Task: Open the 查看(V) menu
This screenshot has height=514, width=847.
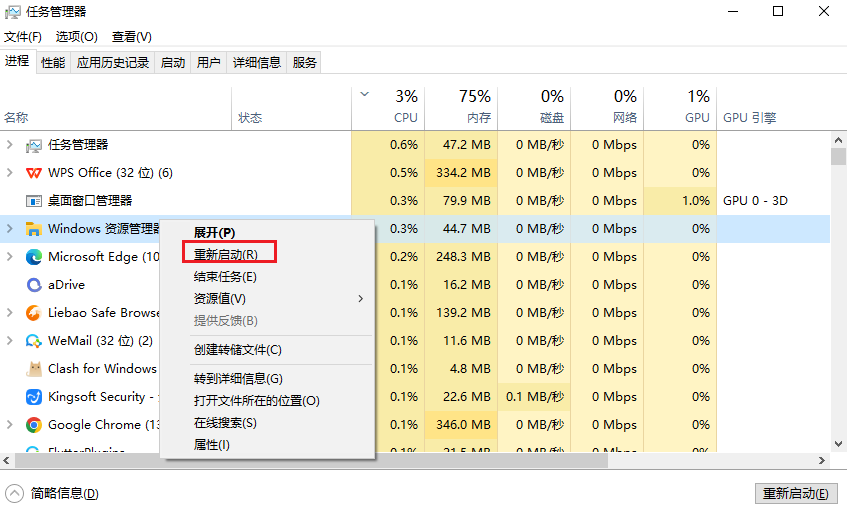Action: 132,37
